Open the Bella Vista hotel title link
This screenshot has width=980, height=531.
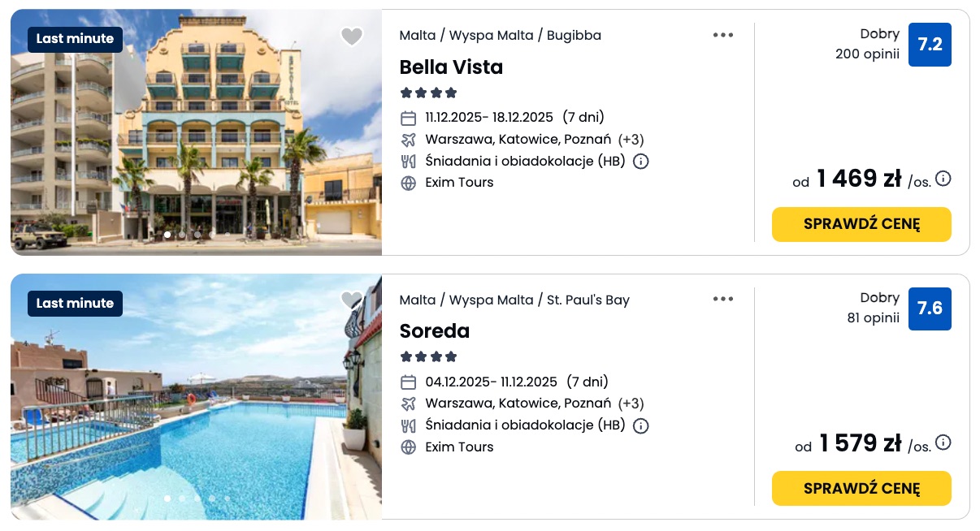coord(451,67)
